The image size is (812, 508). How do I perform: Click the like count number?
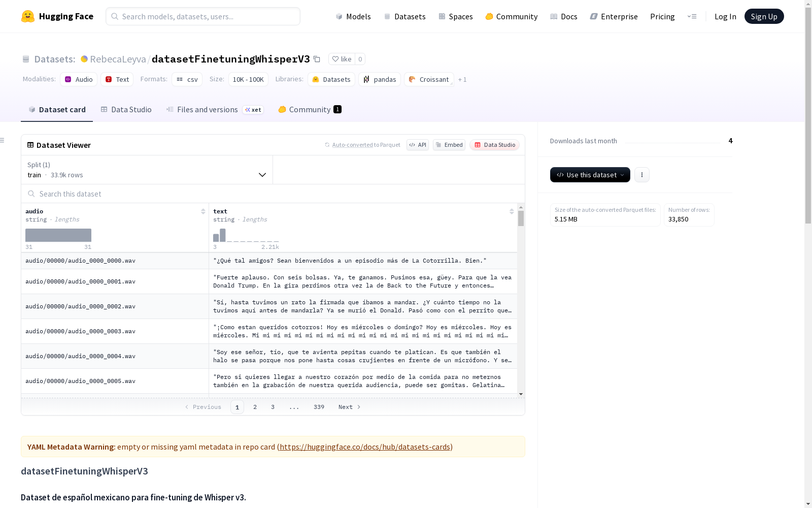coord(360,59)
